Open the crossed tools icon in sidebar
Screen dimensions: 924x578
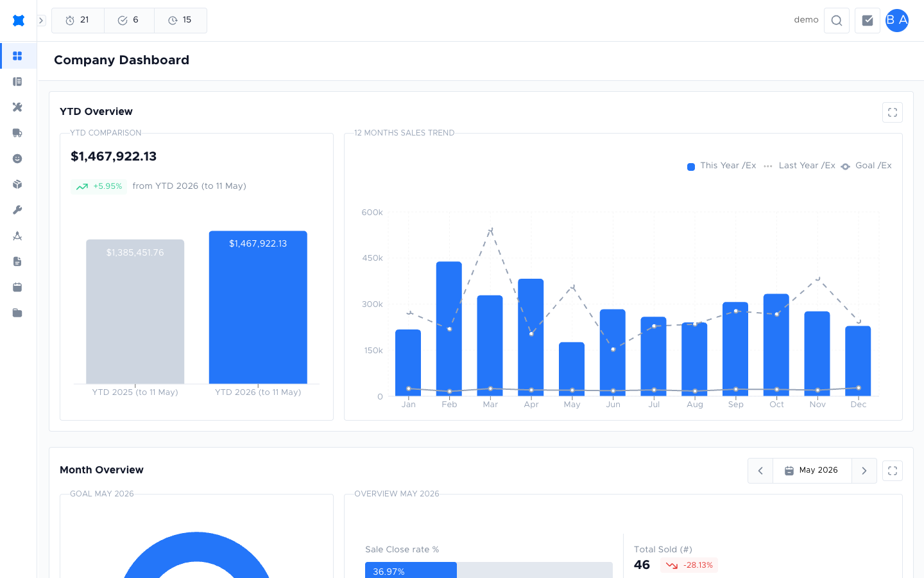pos(17,107)
